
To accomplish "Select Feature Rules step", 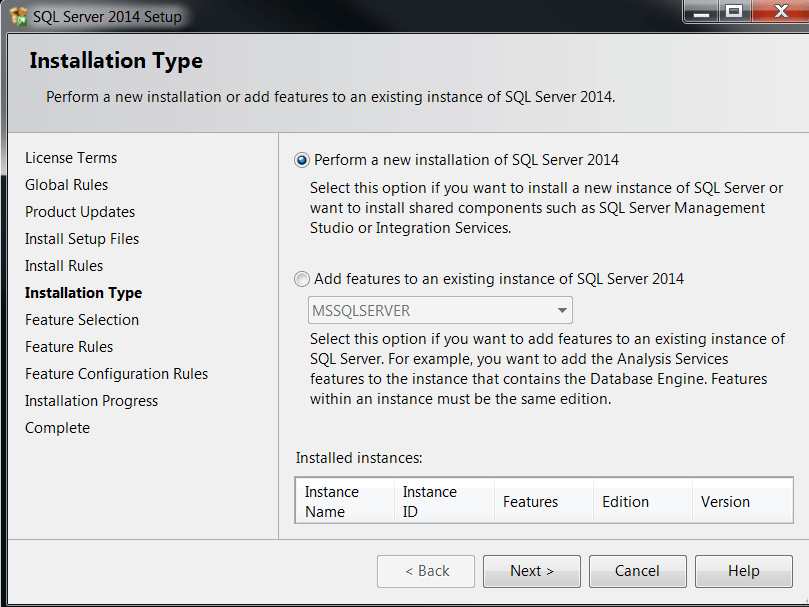I will tap(69, 347).
